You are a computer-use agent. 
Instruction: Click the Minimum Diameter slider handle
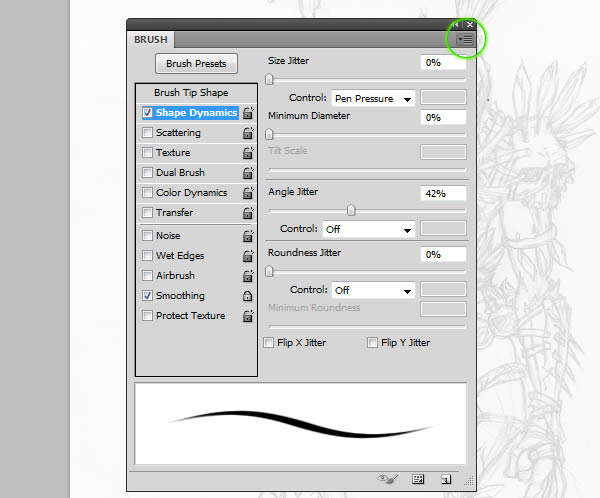(269, 134)
